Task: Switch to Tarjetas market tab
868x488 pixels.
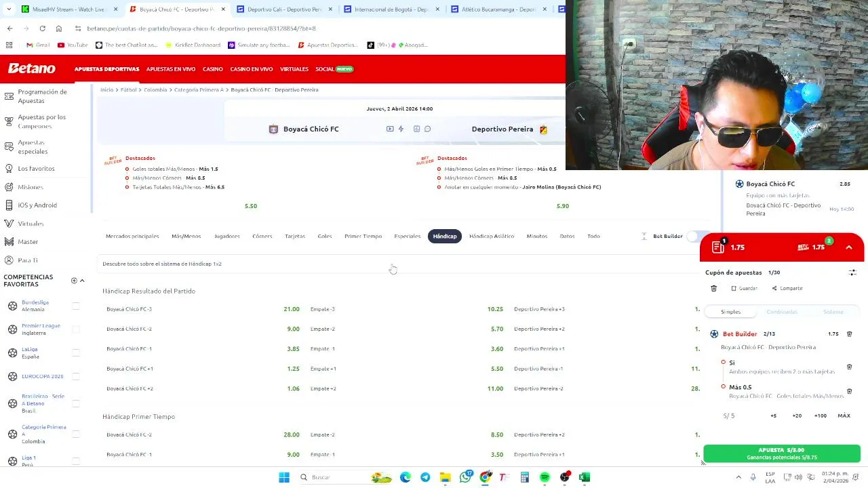Action: click(295, 236)
